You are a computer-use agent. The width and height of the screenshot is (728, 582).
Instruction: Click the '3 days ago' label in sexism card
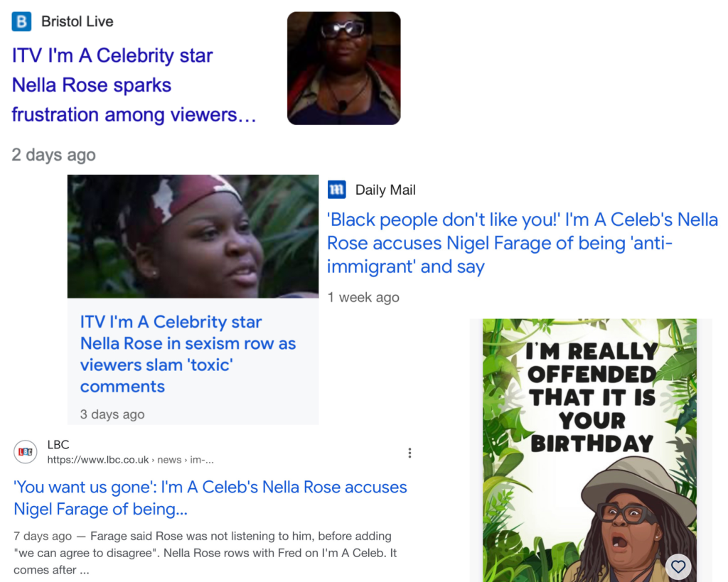(x=112, y=414)
